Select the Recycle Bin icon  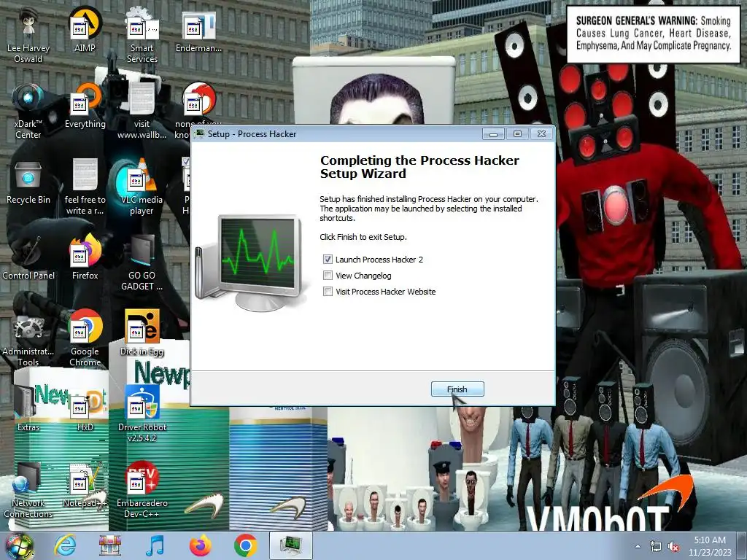pyautogui.click(x=28, y=182)
